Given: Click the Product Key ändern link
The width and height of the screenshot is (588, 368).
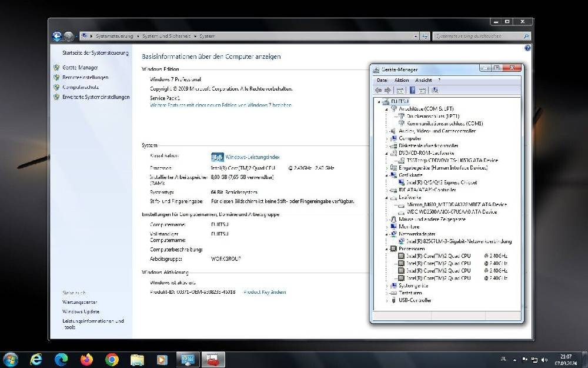Looking at the screenshot, I should coord(265,292).
